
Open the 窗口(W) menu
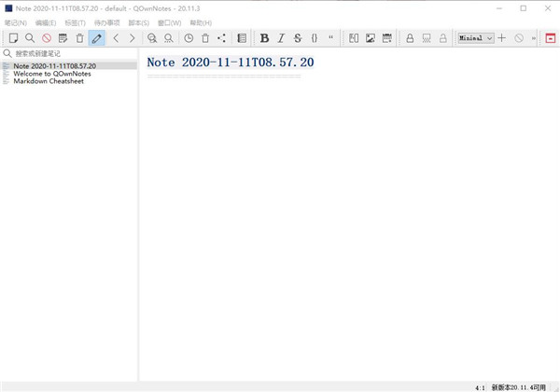170,22
